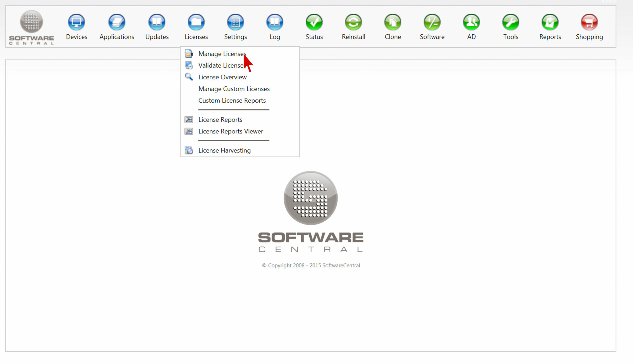Choose Validate Licenses from menu
Image resolution: width=633 pixels, height=364 pixels.
point(221,65)
